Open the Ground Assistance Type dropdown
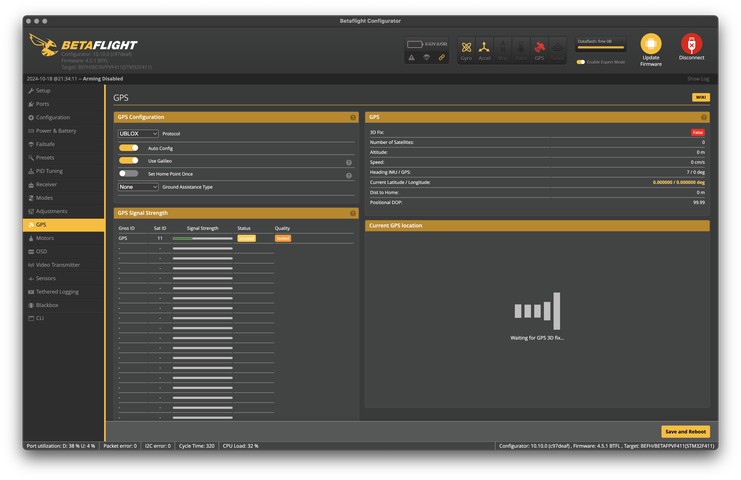Viewport: 741px width, 480px height. (138, 187)
